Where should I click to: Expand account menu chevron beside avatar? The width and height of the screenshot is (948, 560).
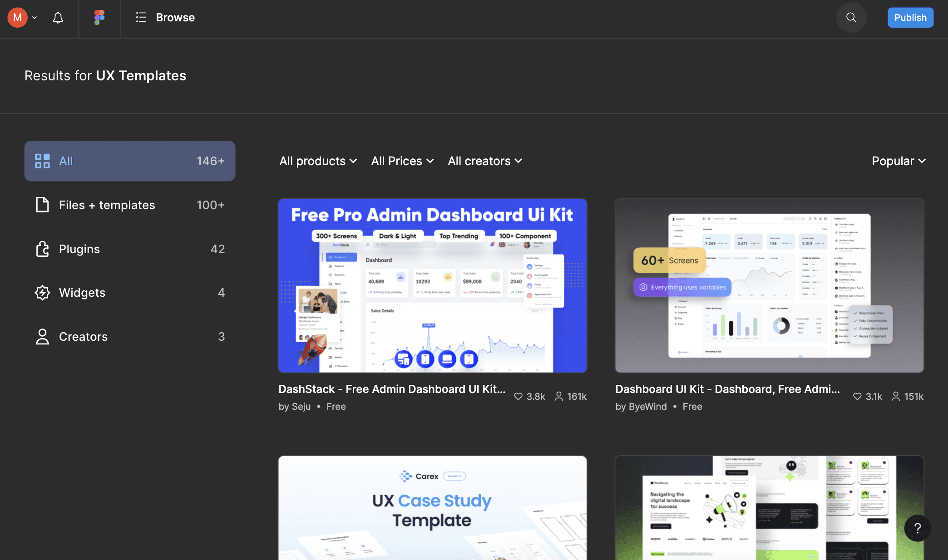coord(35,18)
